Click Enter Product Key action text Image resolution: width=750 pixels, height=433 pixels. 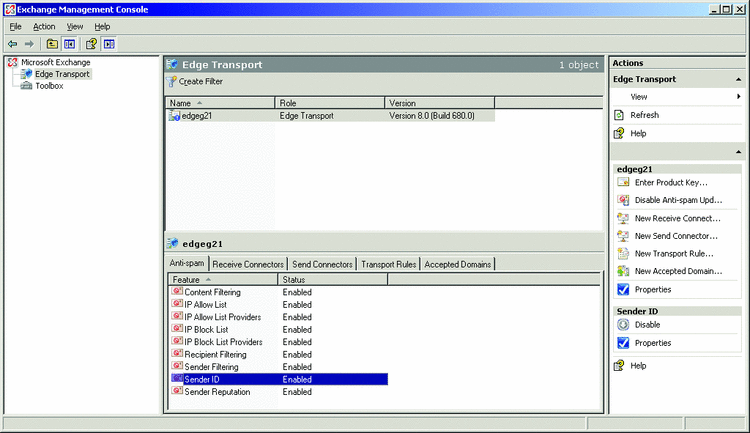coord(671,182)
